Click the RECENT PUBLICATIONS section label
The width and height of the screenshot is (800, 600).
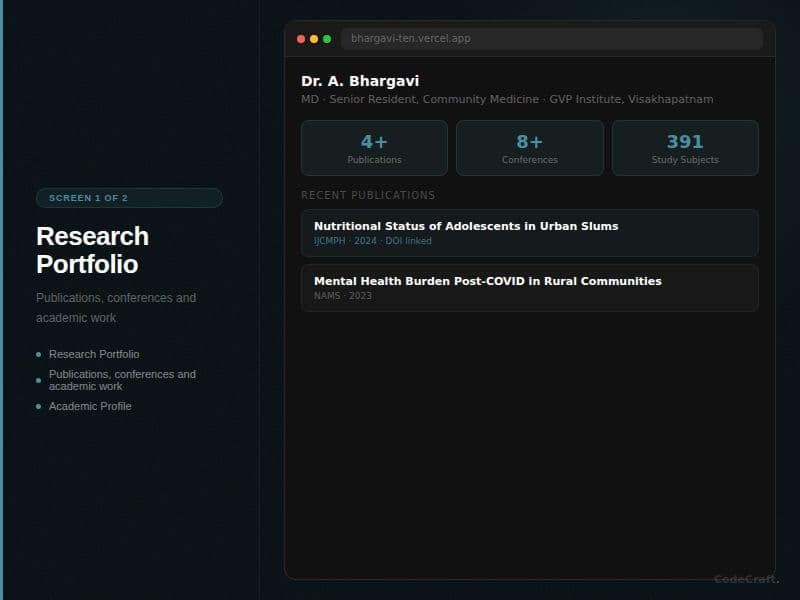click(x=368, y=195)
